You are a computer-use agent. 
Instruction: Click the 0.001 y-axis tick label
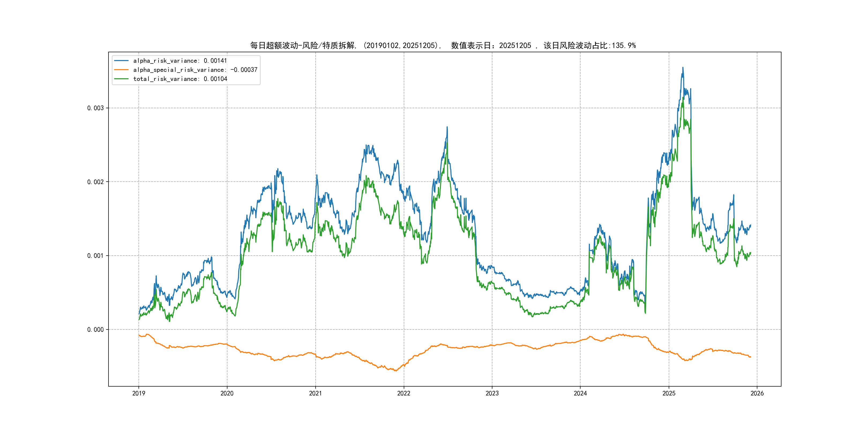click(95, 256)
